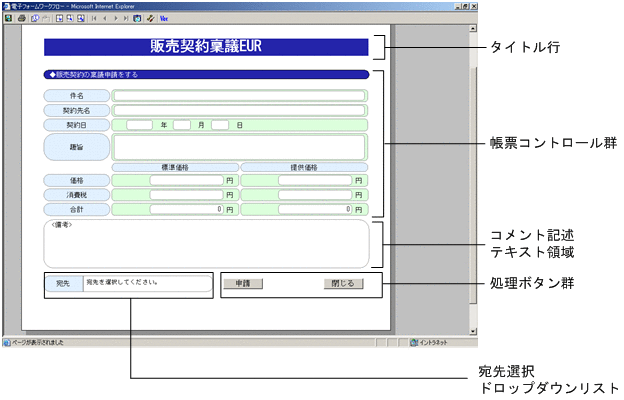Click the 件名 text field
The height and width of the screenshot is (400, 624).
[239, 96]
